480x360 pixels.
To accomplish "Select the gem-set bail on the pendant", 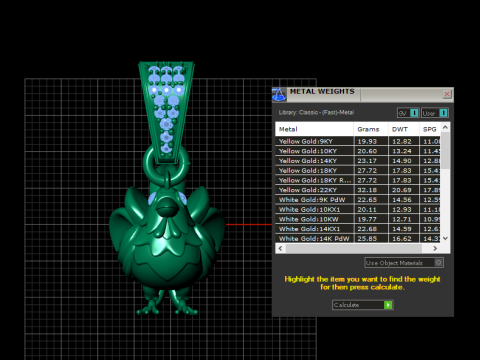I will pos(166,112).
